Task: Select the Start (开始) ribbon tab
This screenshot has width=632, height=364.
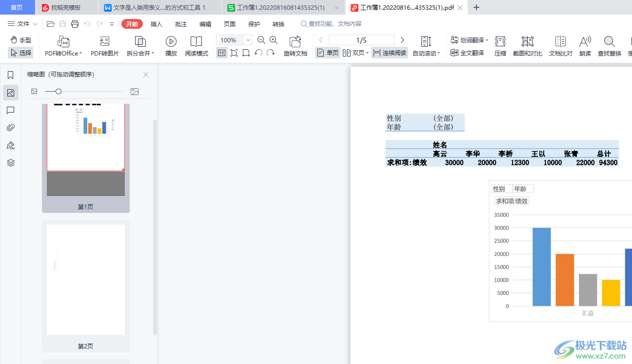Action: (x=132, y=24)
